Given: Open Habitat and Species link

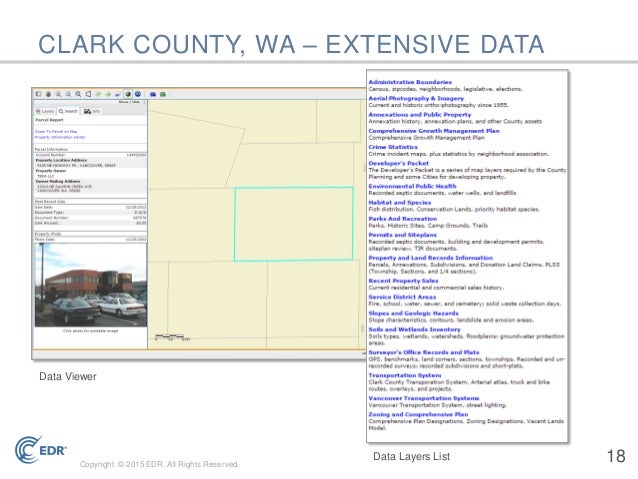Looking at the screenshot, I should click(400, 203).
